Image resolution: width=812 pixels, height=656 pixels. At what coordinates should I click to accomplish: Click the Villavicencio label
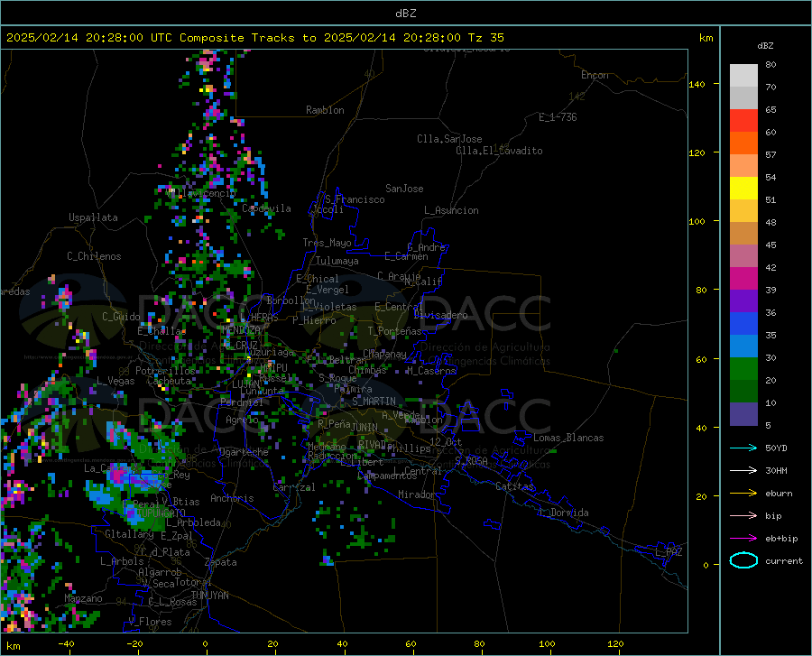click(x=202, y=193)
